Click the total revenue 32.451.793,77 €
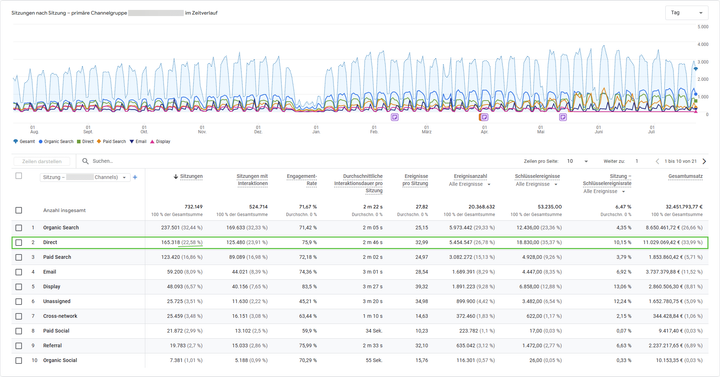 pyautogui.click(x=684, y=207)
